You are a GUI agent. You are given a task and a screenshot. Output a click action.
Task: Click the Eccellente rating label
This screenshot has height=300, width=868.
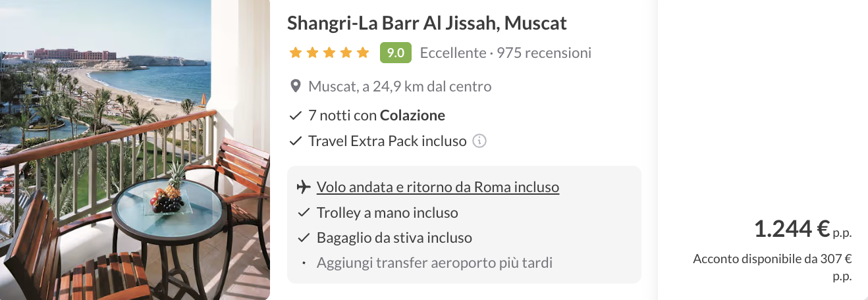[x=452, y=53]
